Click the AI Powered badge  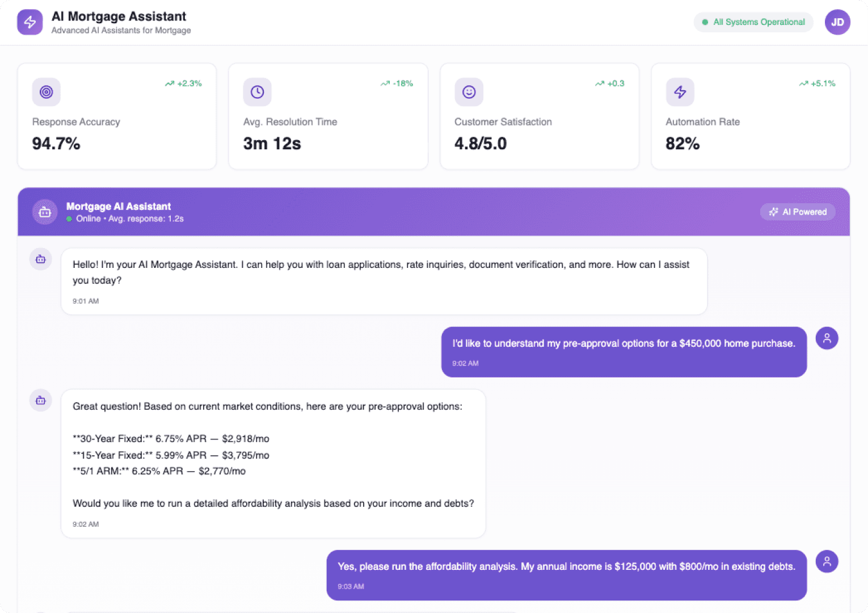click(798, 212)
